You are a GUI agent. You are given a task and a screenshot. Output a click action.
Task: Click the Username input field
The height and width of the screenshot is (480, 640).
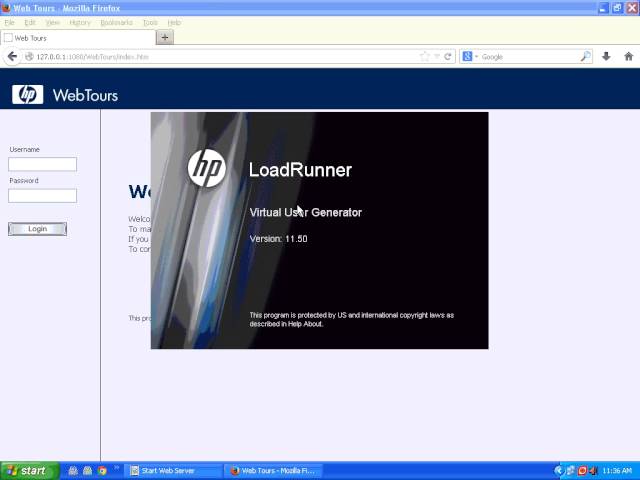point(42,164)
